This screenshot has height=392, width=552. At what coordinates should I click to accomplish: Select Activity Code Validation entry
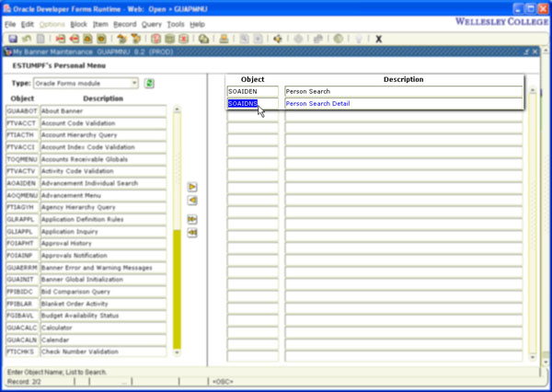[86, 171]
